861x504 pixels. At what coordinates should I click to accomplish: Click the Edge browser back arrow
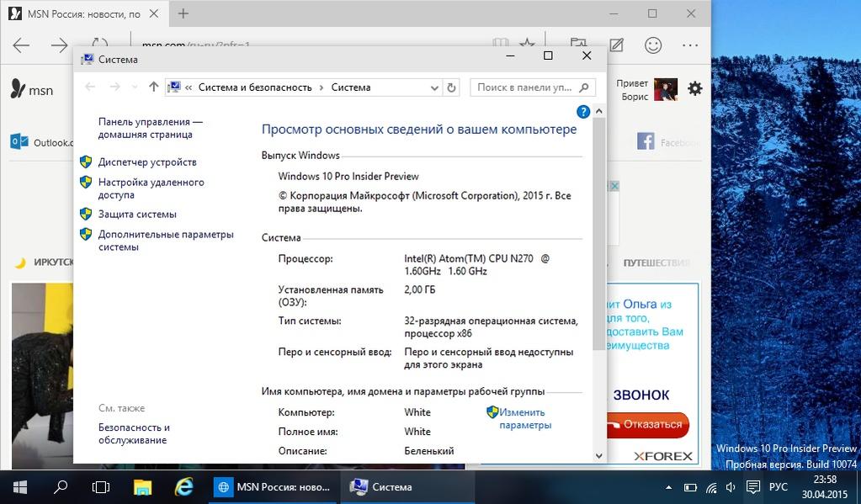(21, 45)
